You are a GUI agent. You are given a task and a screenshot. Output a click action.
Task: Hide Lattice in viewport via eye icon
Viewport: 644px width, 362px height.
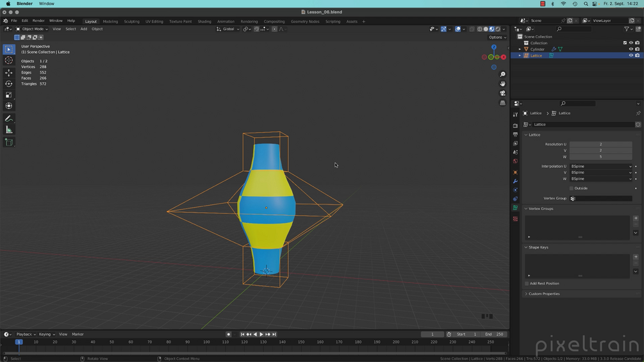pyautogui.click(x=631, y=55)
